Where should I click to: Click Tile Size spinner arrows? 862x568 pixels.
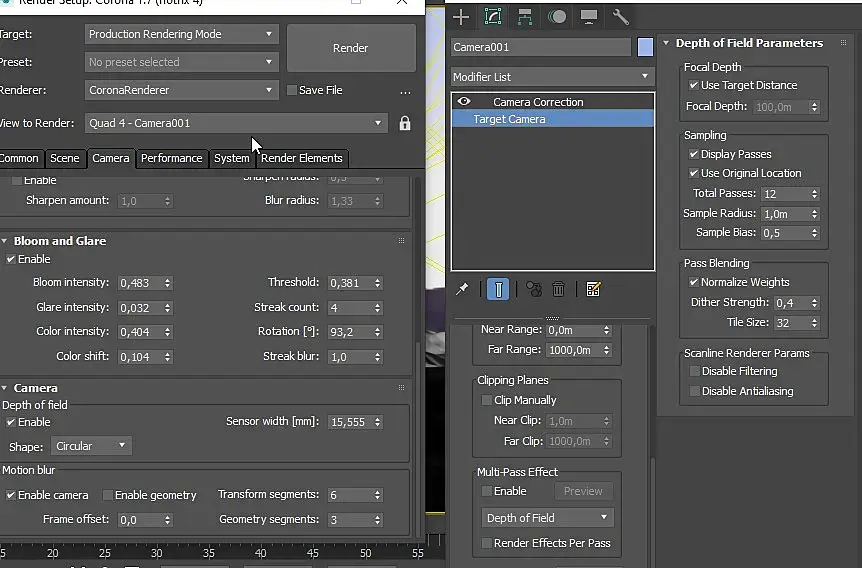pyautogui.click(x=815, y=323)
